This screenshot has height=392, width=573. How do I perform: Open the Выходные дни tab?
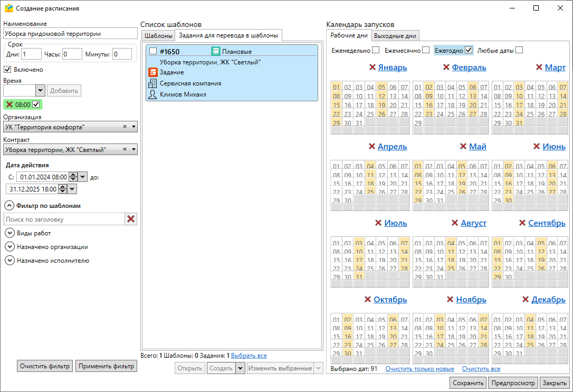point(395,36)
